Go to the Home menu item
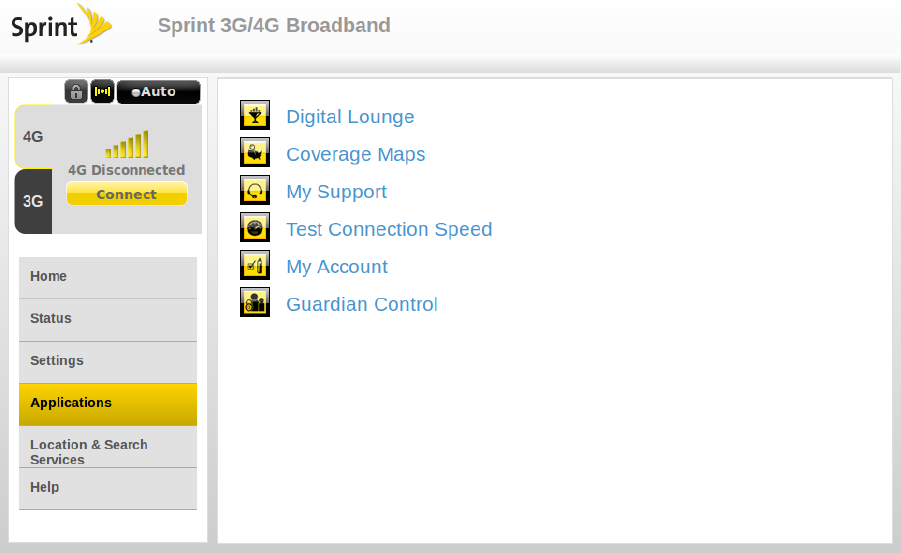 pos(108,277)
